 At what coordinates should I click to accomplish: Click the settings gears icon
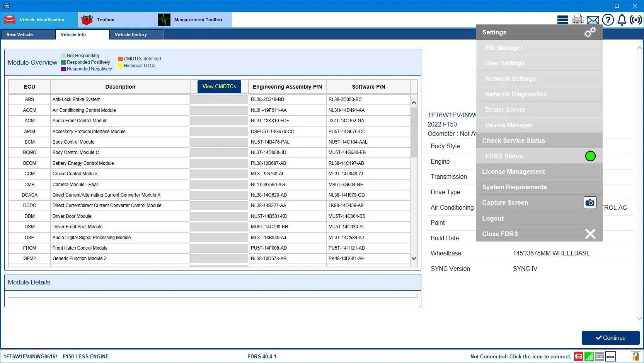590,32
